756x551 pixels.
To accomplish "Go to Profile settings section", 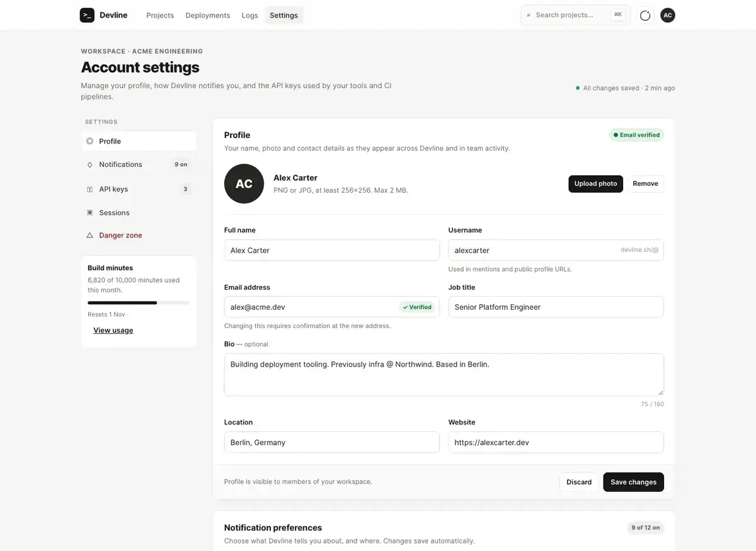I will tap(139, 141).
